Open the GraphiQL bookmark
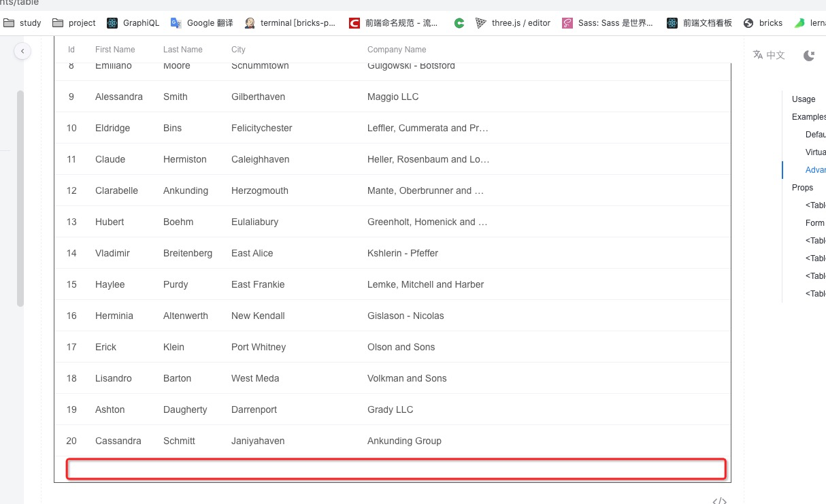The height and width of the screenshot is (504, 826). [133, 22]
